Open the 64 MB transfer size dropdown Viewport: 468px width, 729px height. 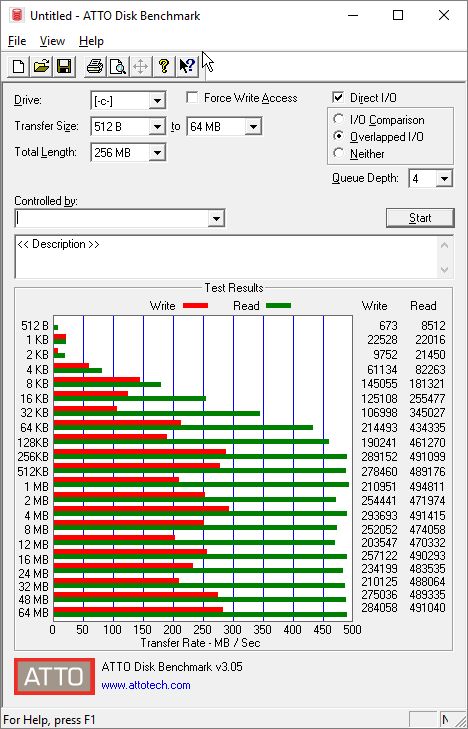click(253, 126)
